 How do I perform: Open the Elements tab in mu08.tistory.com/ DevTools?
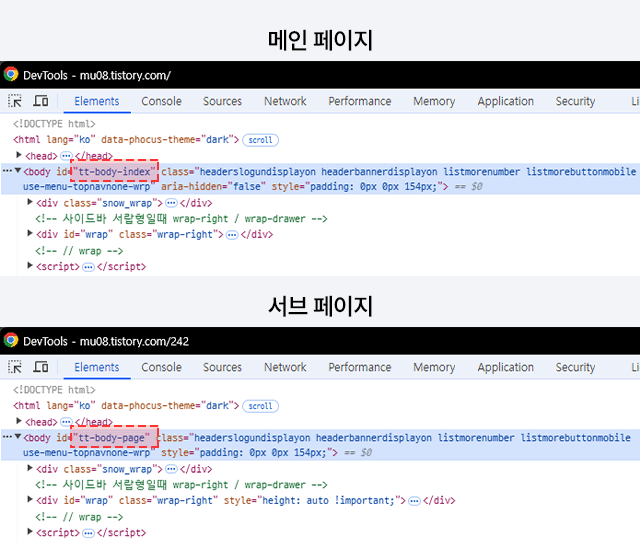tap(97, 101)
